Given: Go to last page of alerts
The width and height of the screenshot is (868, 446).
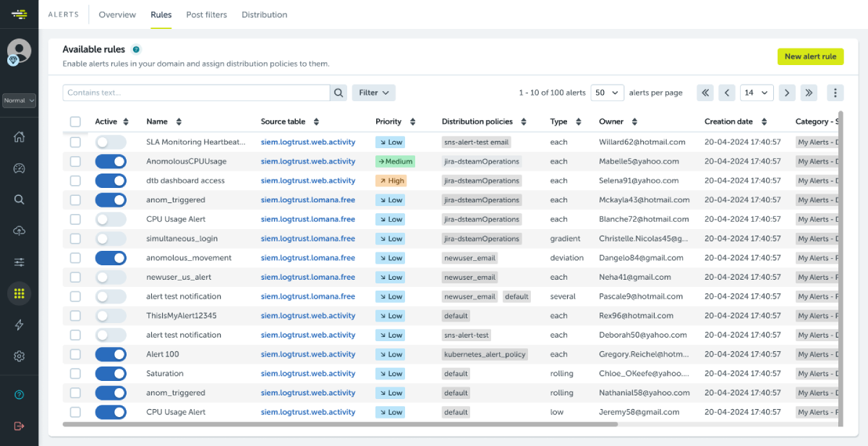Looking at the screenshot, I should 809,93.
